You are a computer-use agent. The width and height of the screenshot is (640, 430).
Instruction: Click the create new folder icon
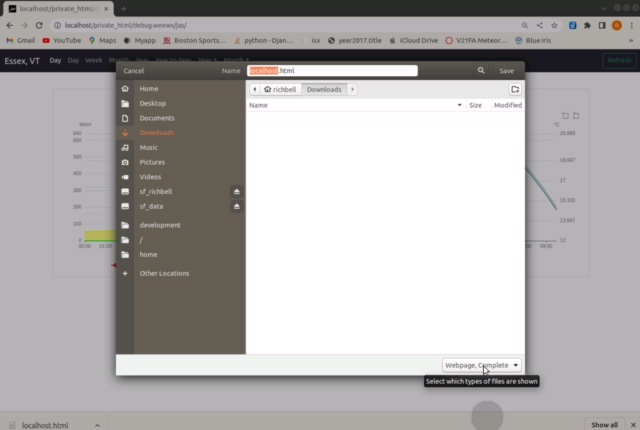515,89
